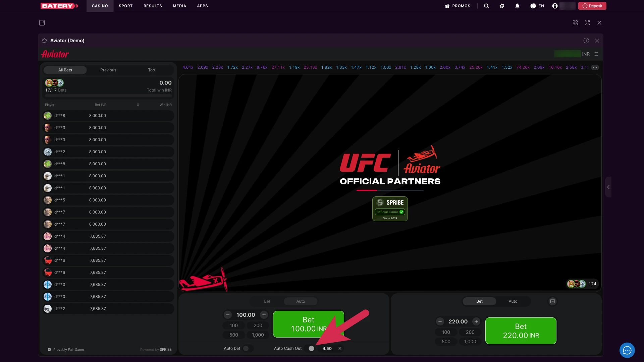This screenshot has height=362, width=644.
Task: Click the 23.13x history multiplier
Action: 310,67
